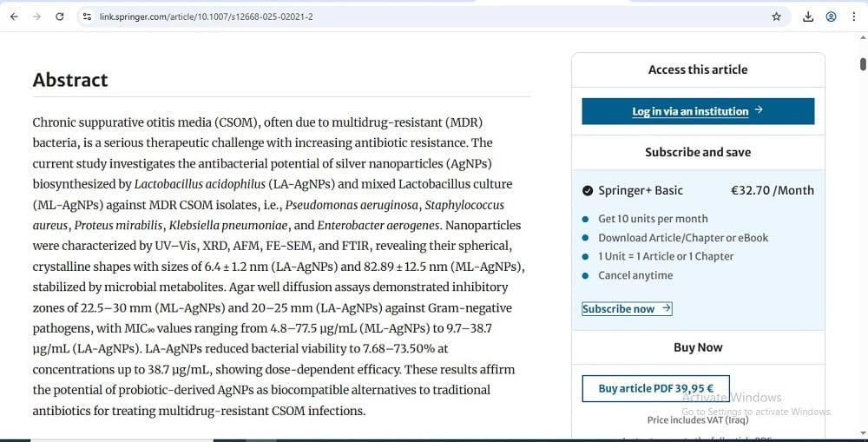Click the Abstract section heading

[x=70, y=80]
